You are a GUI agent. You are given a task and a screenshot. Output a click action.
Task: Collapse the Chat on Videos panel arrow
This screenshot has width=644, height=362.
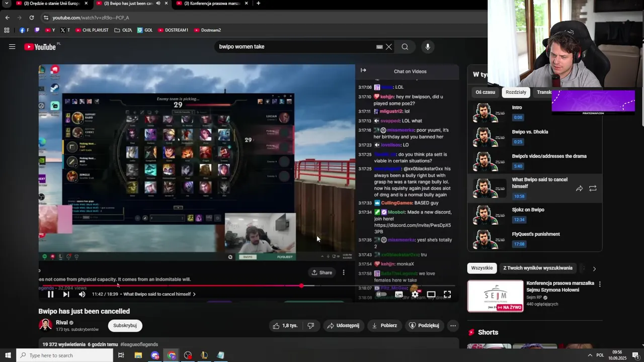(363, 70)
